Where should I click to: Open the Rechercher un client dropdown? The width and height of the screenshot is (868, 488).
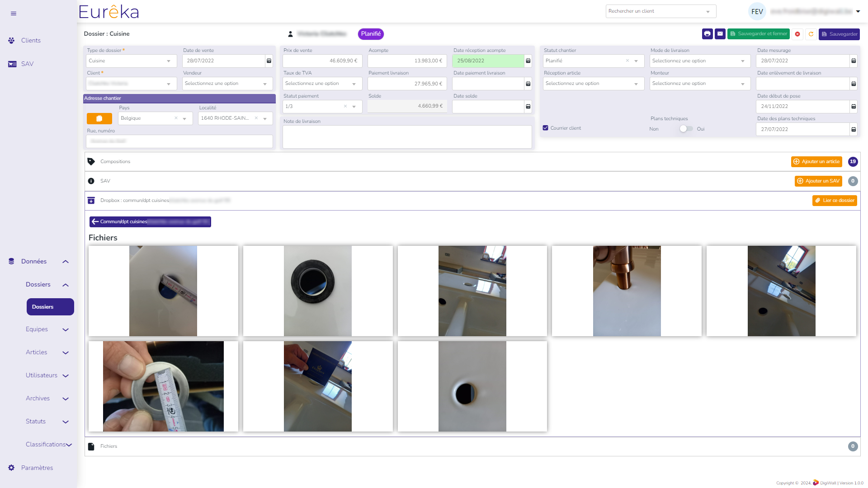[x=661, y=11]
